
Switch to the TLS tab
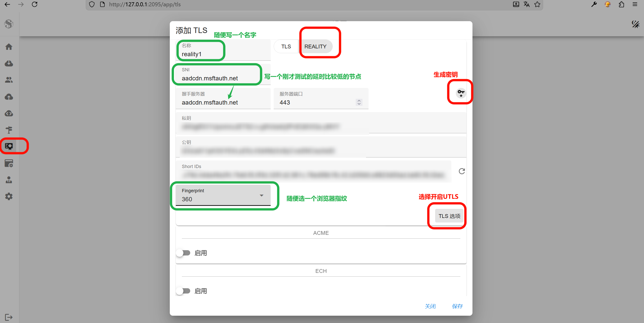pos(286,47)
